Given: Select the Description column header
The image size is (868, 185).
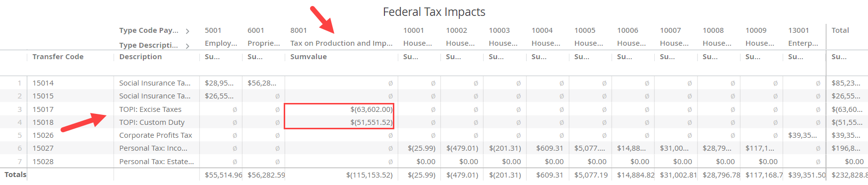Looking at the screenshot, I should click(x=140, y=57).
